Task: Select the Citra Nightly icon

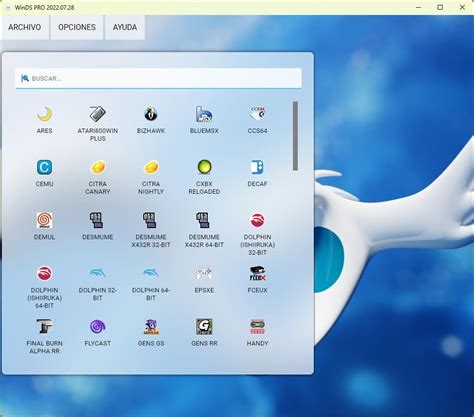Action: (151, 167)
